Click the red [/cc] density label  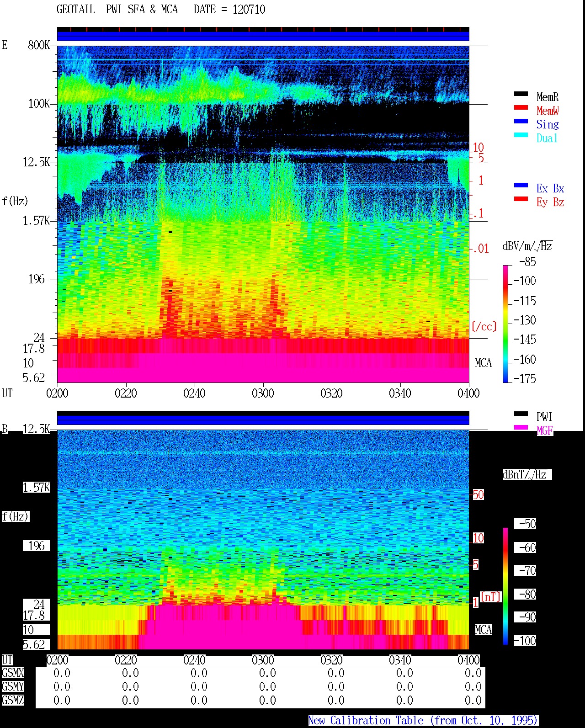tap(484, 326)
